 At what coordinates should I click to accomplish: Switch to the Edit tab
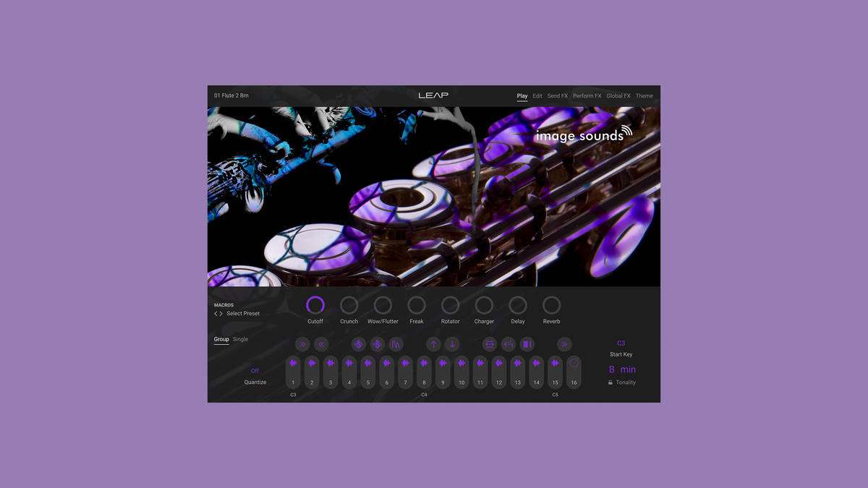point(537,95)
